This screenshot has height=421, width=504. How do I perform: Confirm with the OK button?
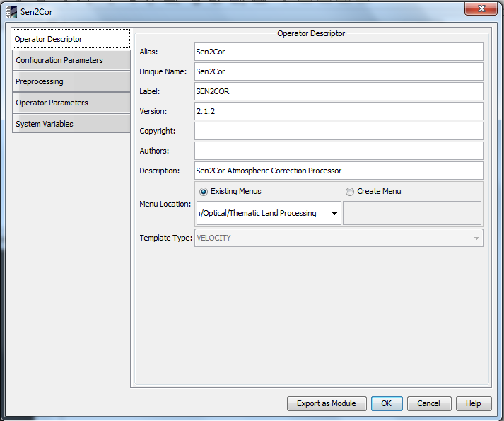tap(387, 403)
